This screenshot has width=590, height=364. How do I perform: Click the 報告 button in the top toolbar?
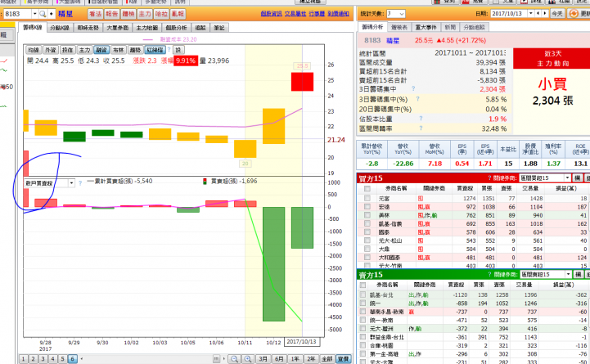coord(112,14)
